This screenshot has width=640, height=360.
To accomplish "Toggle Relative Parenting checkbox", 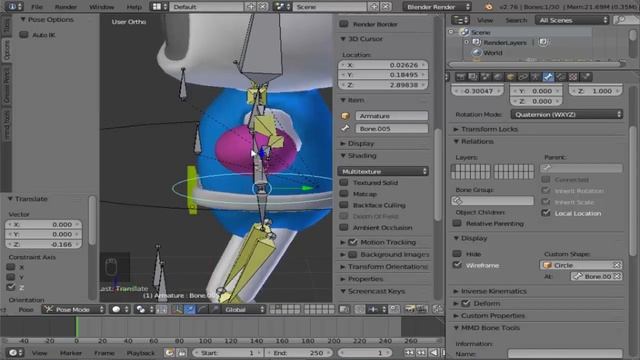I will point(457,223).
